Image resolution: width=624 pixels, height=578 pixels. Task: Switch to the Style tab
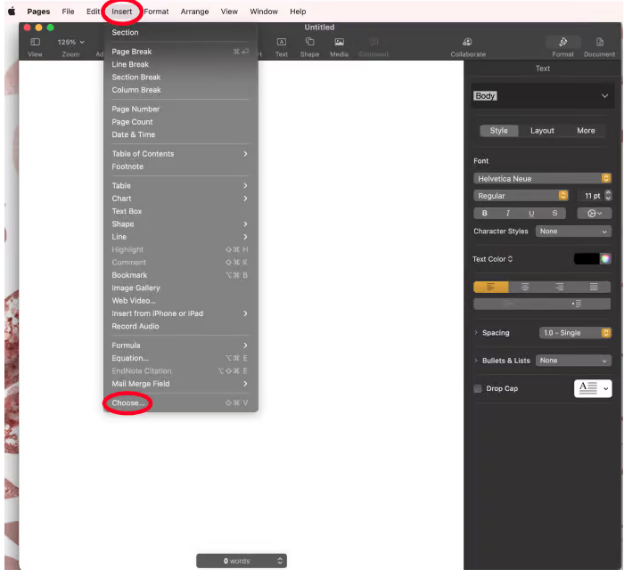coord(499,131)
